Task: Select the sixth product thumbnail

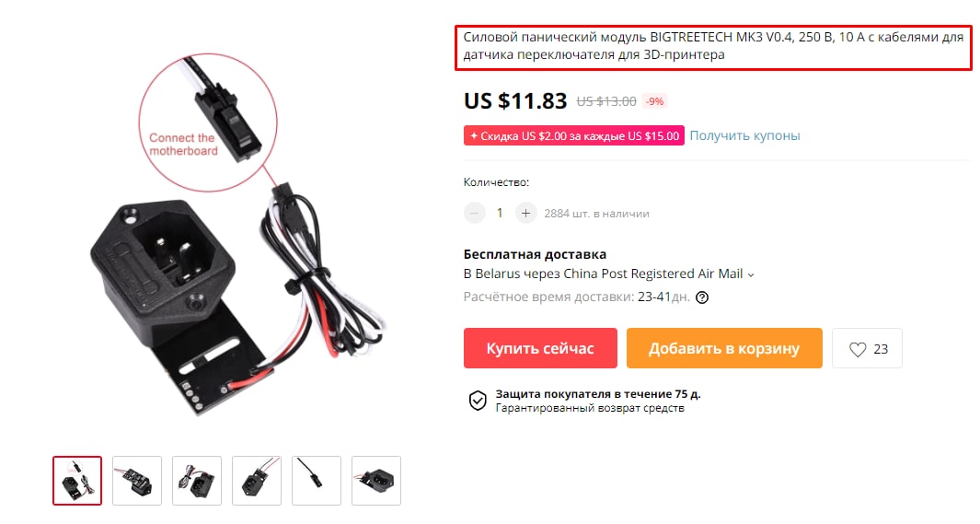Action: pyautogui.click(x=376, y=481)
